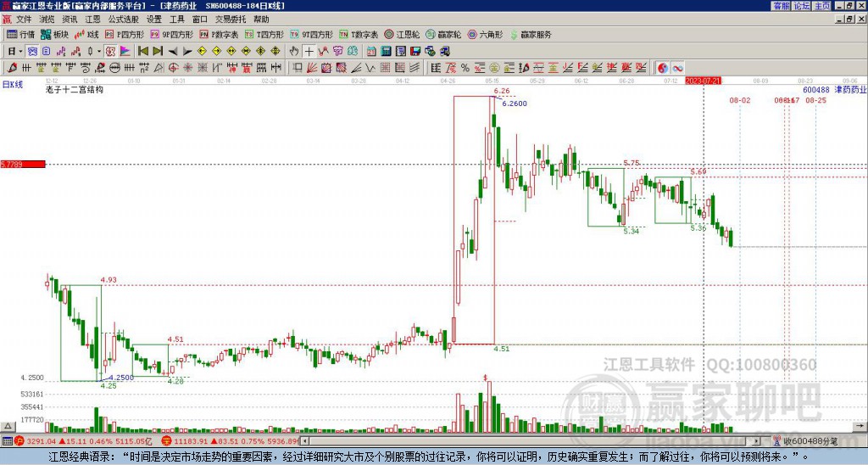Open the T四方形 tool
The image size is (868, 465).
264,34
